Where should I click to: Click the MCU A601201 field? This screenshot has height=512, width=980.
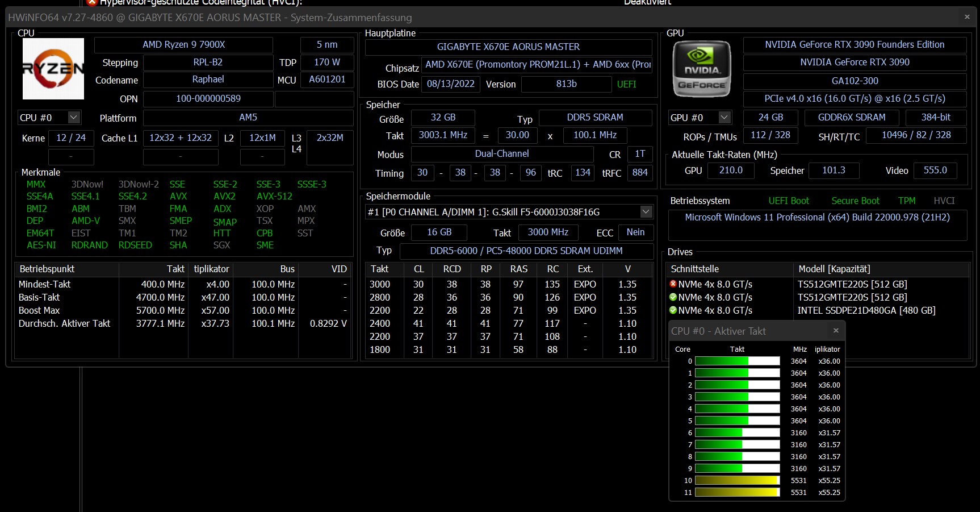tap(327, 80)
